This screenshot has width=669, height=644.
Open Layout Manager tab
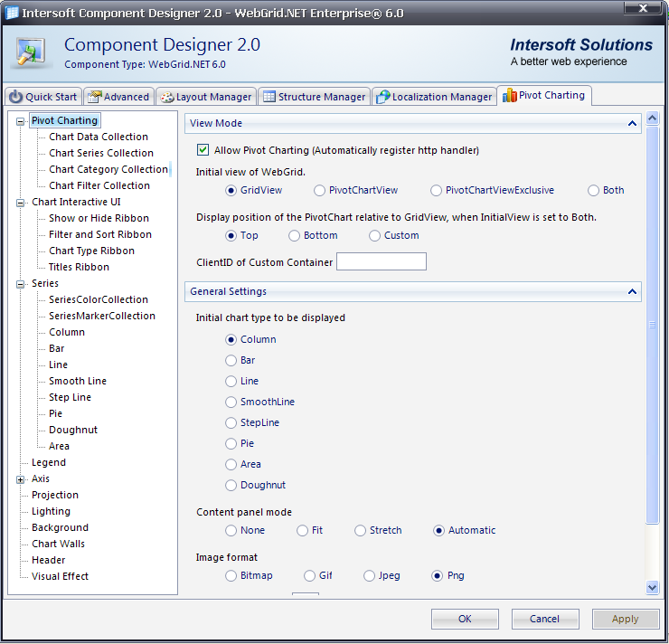[x=206, y=97]
